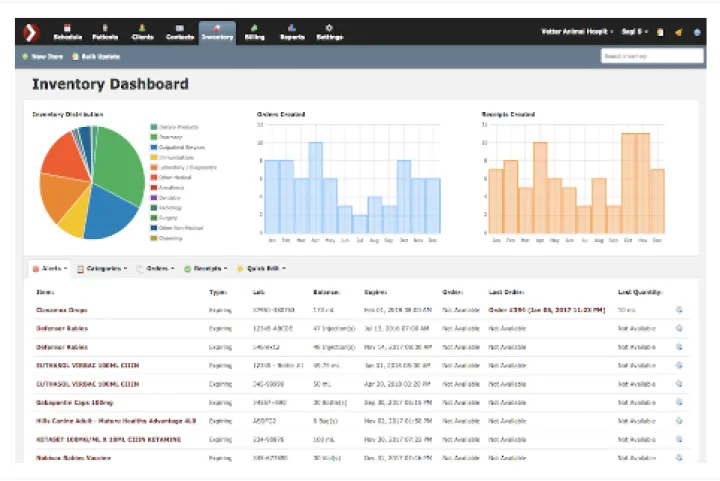Viewport: 720px width, 481px height.
Task: Select the Inventory tab
Action: coord(217,32)
